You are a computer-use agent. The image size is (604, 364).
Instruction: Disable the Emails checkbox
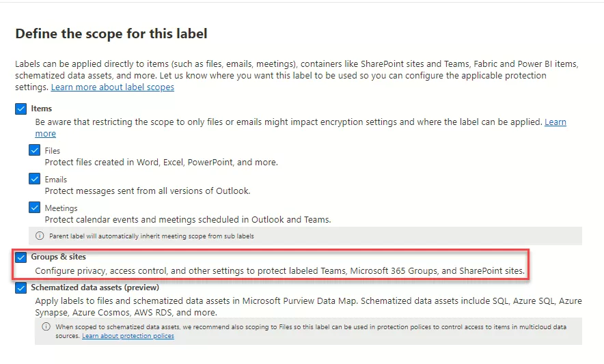click(x=35, y=179)
